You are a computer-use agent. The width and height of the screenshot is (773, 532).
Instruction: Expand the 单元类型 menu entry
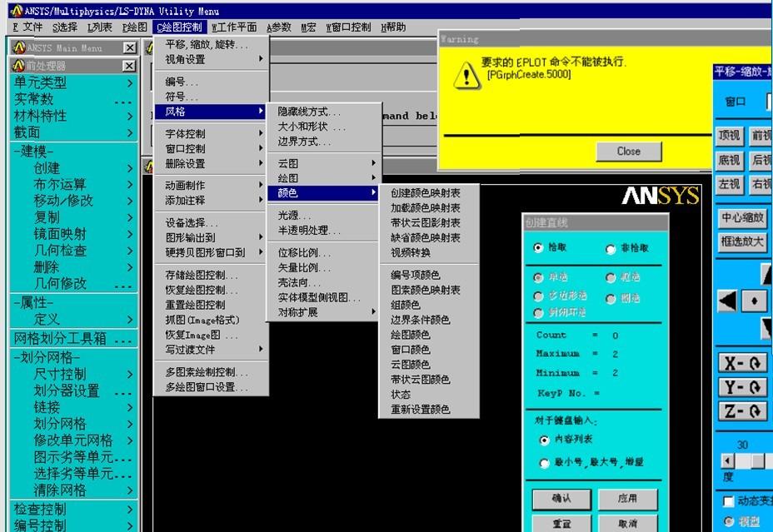click(130, 83)
